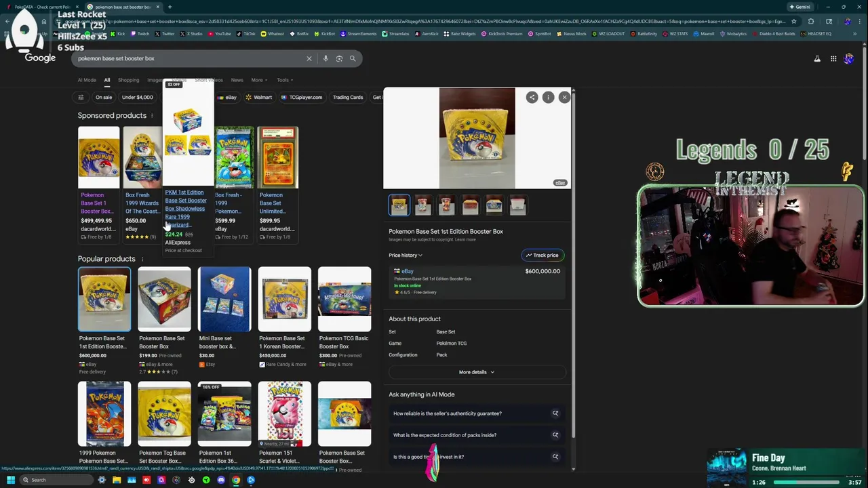Toggle the On sale filter chip
868x488 pixels.
point(103,97)
